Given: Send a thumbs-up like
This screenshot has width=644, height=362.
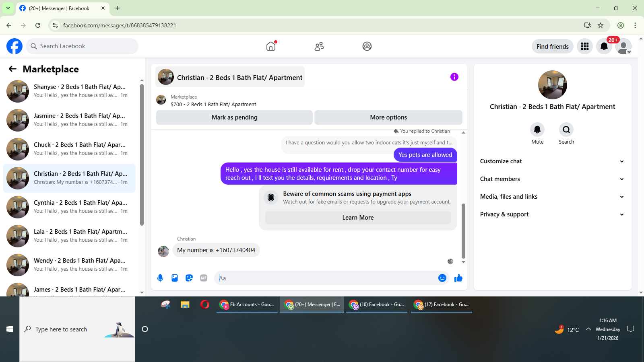Looking at the screenshot, I should point(458,278).
